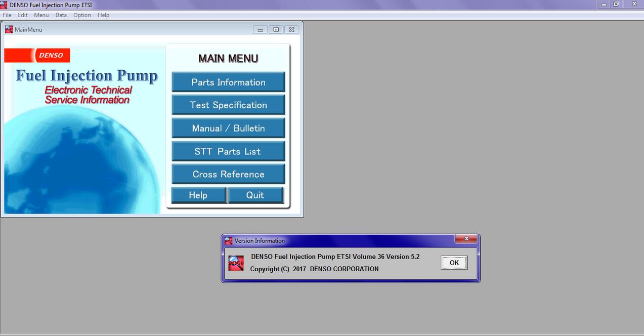This screenshot has width=644, height=336.
Task: Open the Test Specification section
Action: tap(228, 105)
